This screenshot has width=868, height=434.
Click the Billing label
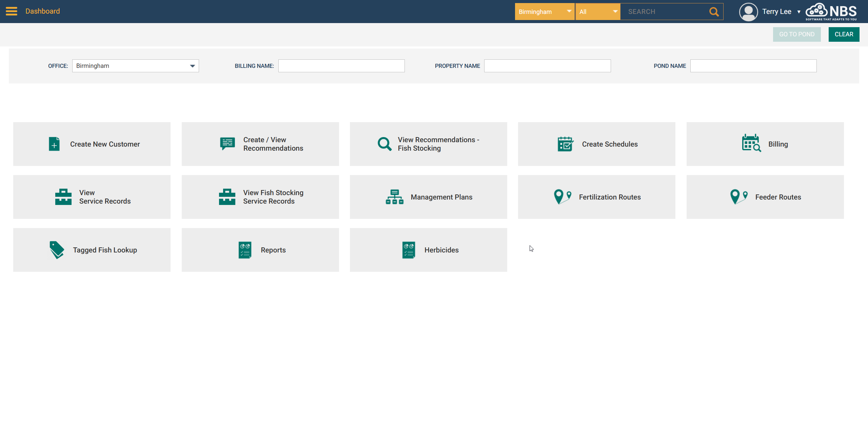point(778,144)
